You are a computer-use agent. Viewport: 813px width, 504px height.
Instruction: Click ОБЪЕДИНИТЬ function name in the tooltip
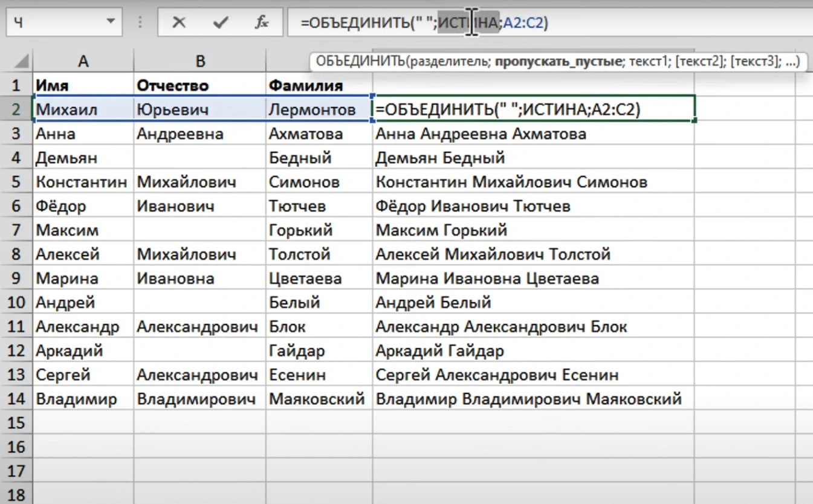click(x=360, y=62)
